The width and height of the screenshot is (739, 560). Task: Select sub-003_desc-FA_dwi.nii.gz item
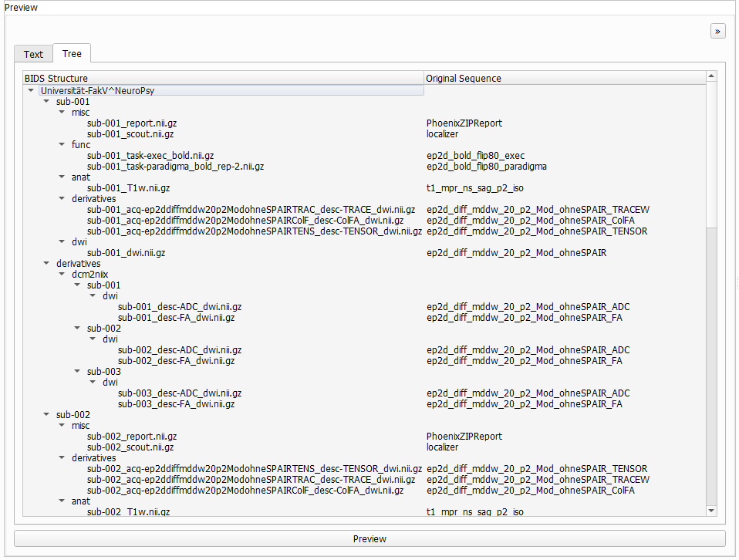coord(176,403)
